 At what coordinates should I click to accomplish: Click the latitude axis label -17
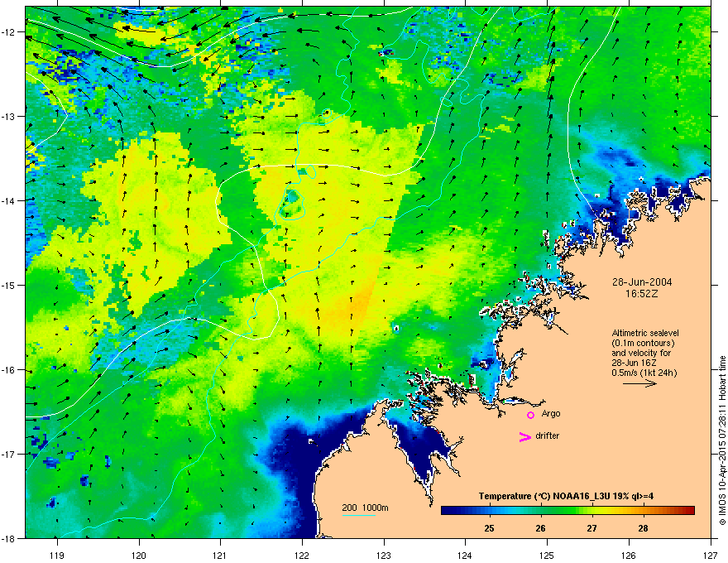(9, 454)
